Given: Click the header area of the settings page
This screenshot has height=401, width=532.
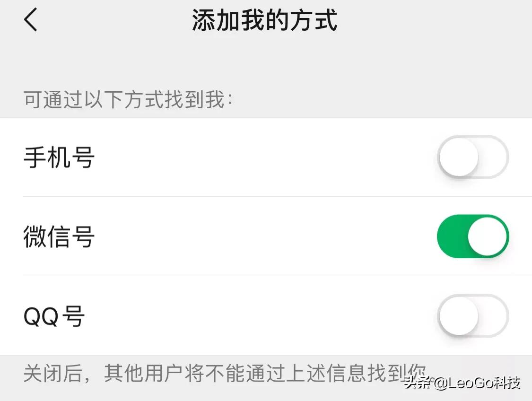Looking at the screenshot, I should (x=265, y=21).
